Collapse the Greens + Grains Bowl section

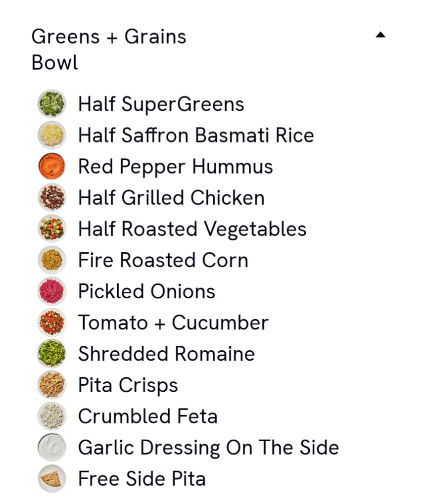380,35
